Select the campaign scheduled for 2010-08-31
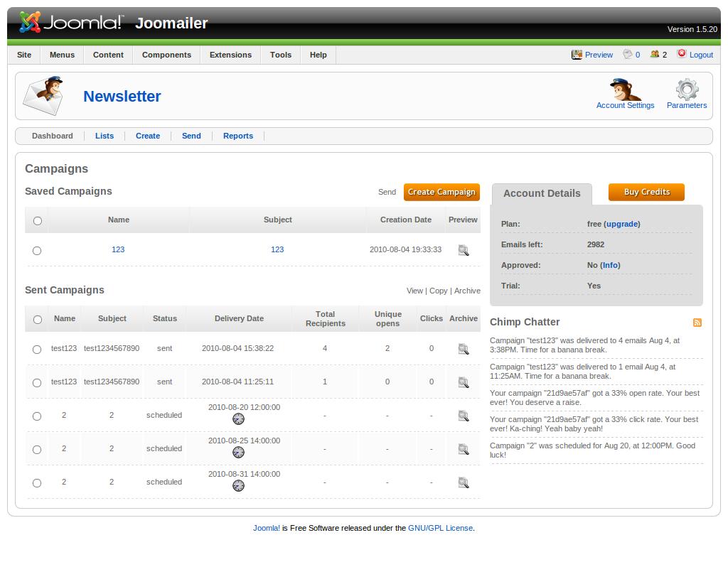 coord(37,483)
